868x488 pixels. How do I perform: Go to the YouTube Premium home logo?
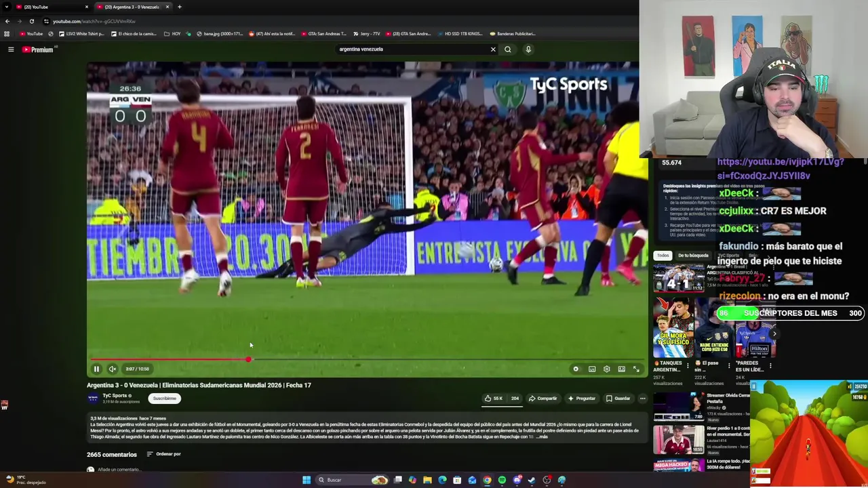pos(37,49)
